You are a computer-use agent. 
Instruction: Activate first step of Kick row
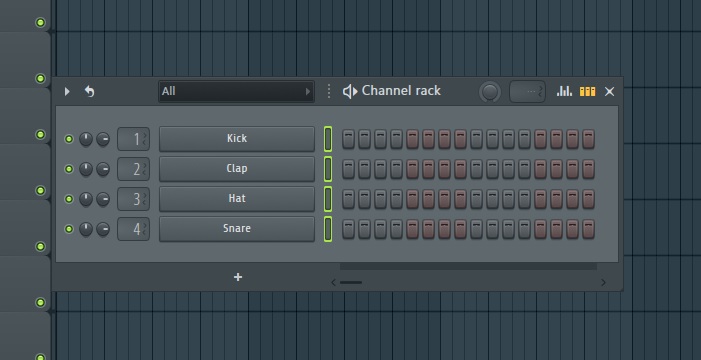[x=348, y=139]
